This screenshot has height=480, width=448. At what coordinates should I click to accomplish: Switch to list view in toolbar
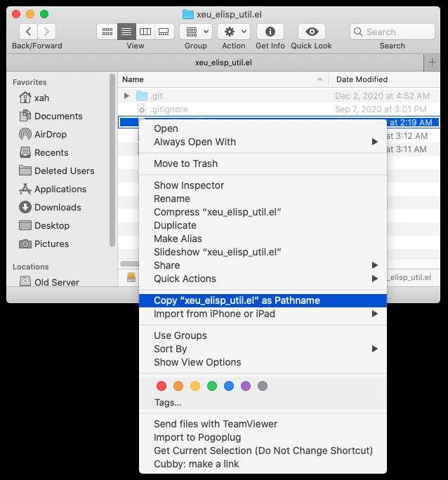click(126, 32)
